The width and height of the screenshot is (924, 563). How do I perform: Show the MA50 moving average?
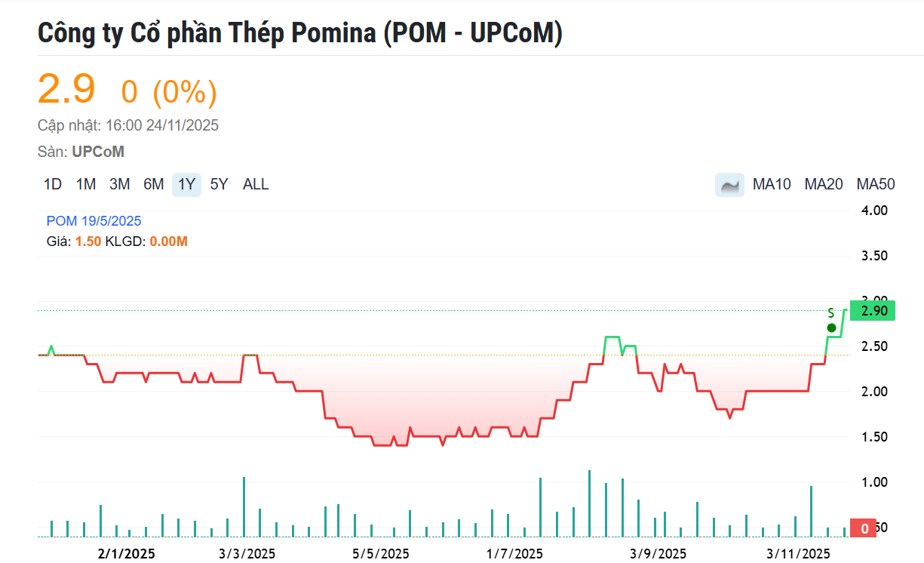(x=875, y=185)
